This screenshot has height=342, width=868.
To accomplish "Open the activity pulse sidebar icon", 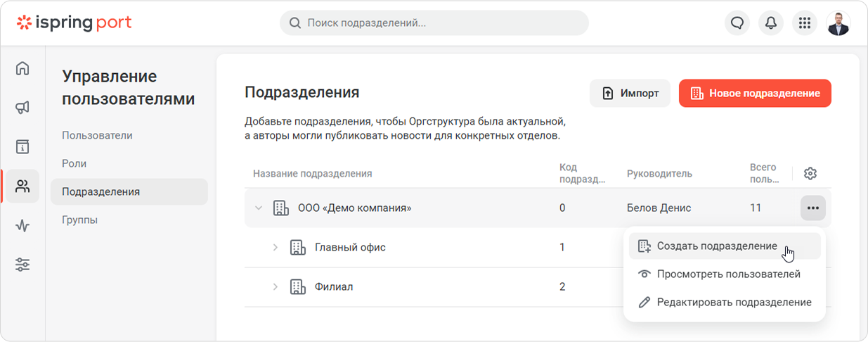I will coord(22,226).
